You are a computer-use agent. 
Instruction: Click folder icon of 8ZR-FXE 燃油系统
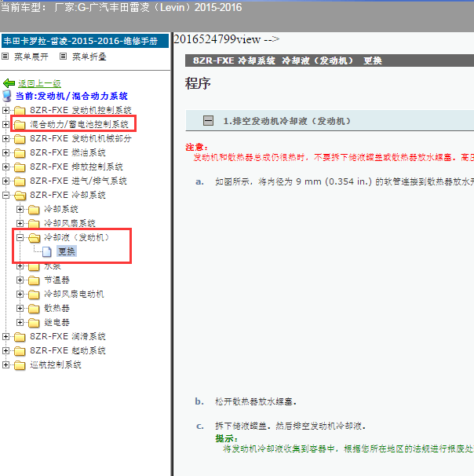tap(20, 152)
